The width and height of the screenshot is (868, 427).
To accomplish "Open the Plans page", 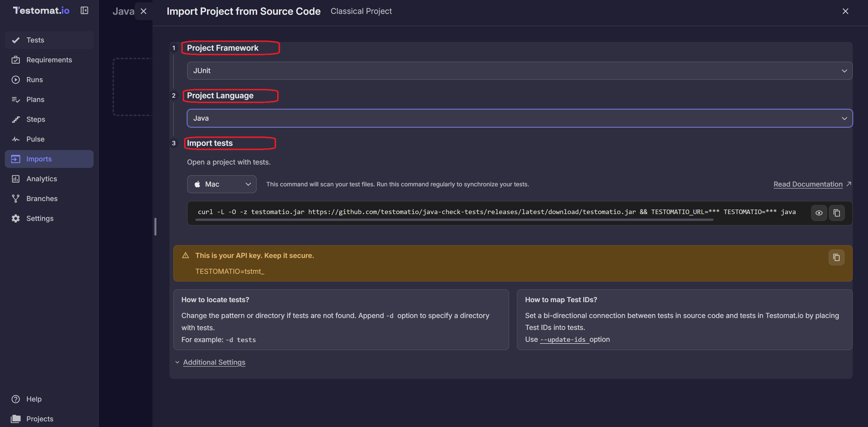I will pyautogui.click(x=49, y=99).
